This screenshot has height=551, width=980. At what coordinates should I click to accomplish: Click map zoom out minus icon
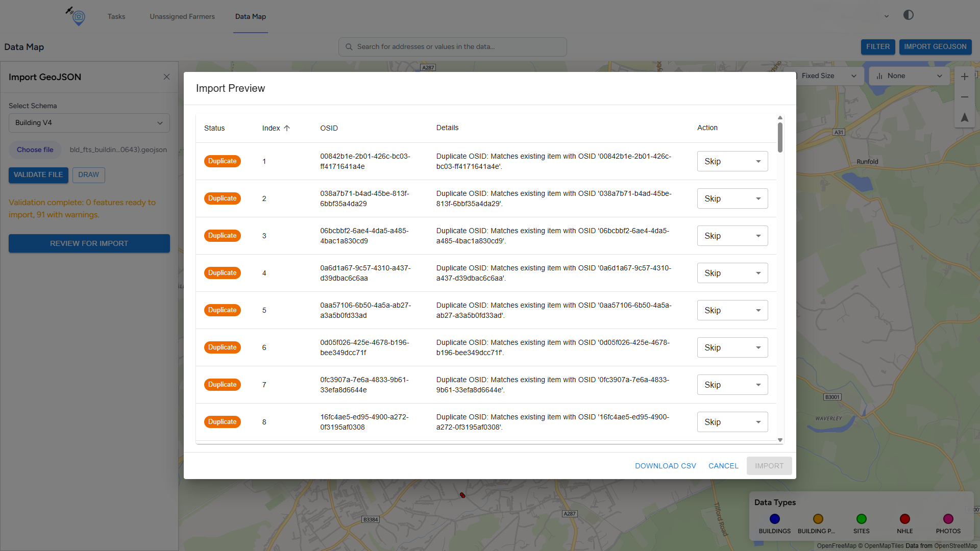click(964, 97)
